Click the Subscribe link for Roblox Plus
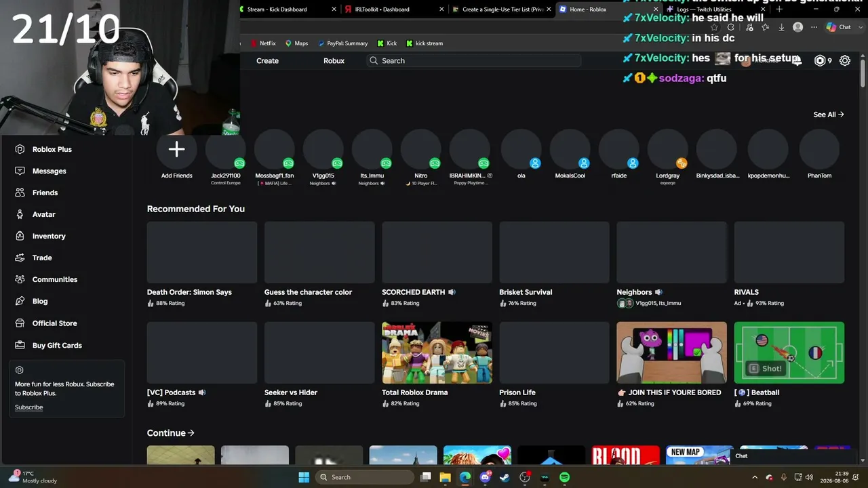 [x=28, y=407]
